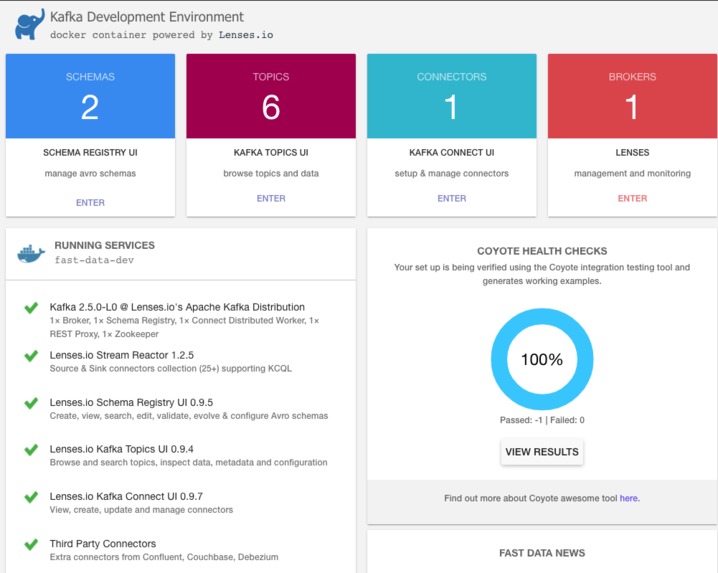This screenshot has height=573, width=718.
Task: Open Schema Registry UI via ENTER
Action: tap(90, 202)
